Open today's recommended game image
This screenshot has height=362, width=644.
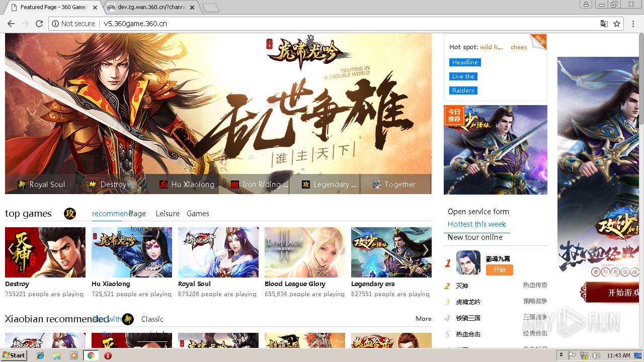coord(496,150)
